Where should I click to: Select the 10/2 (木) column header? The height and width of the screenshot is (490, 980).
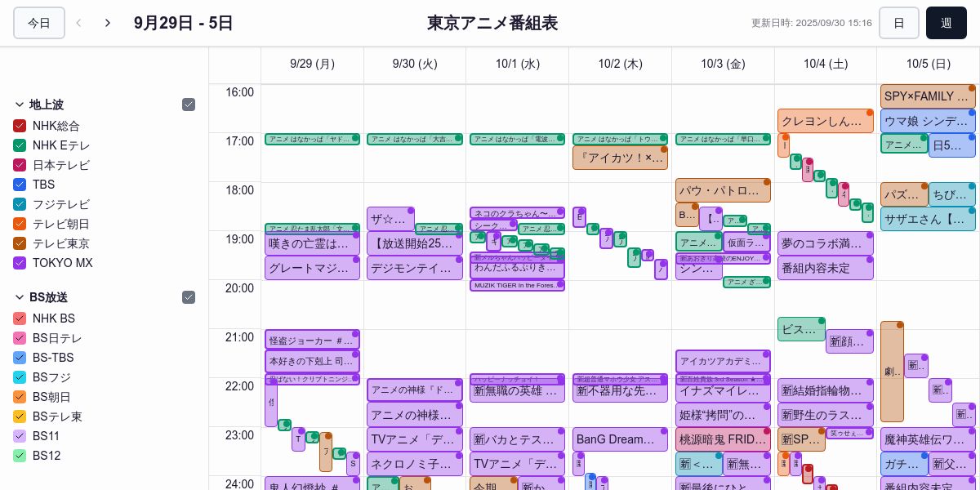click(x=620, y=64)
